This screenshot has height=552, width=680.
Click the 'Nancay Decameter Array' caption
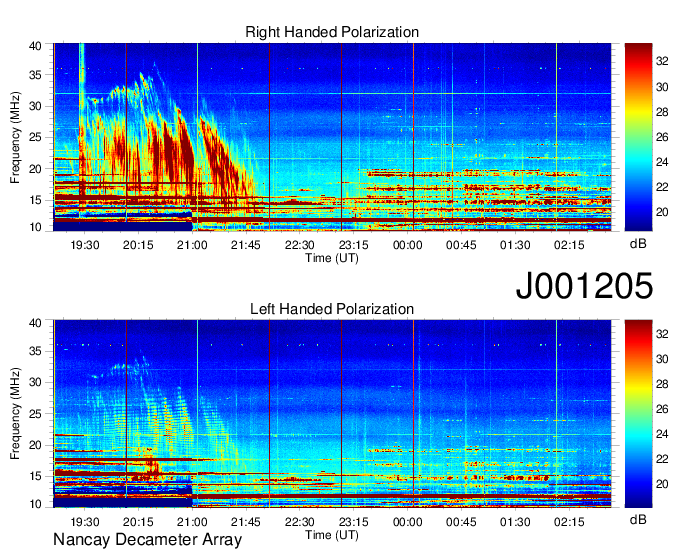(x=147, y=540)
